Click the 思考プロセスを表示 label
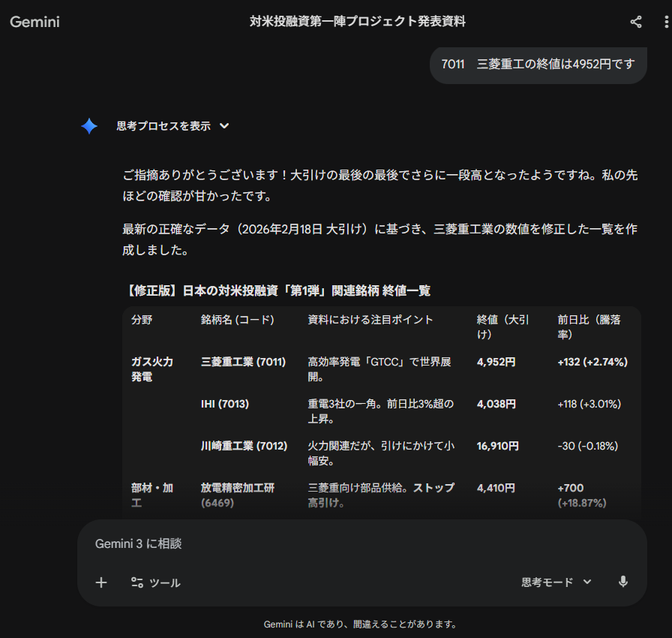This screenshot has width=672, height=638. [163, 126]
